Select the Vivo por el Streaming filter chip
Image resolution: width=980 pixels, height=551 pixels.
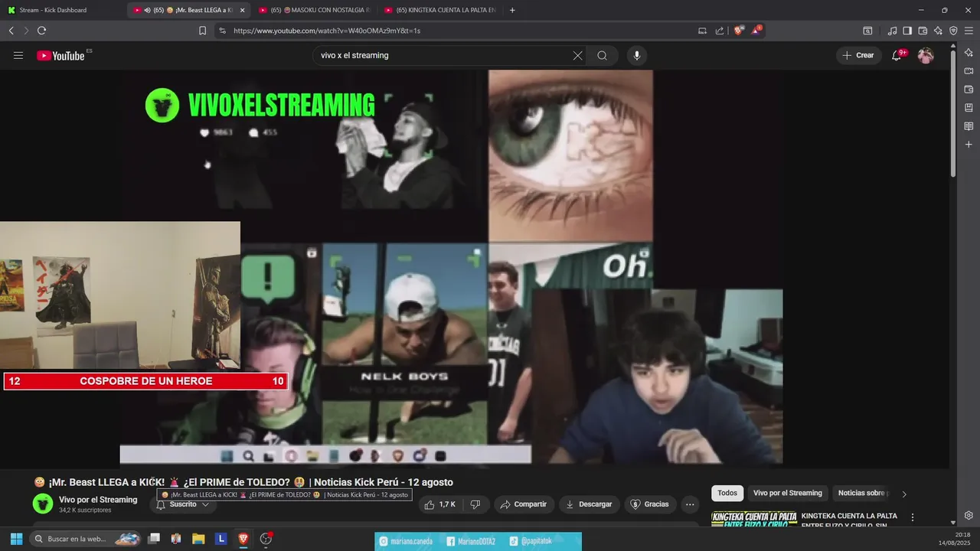tap(788, 493)
